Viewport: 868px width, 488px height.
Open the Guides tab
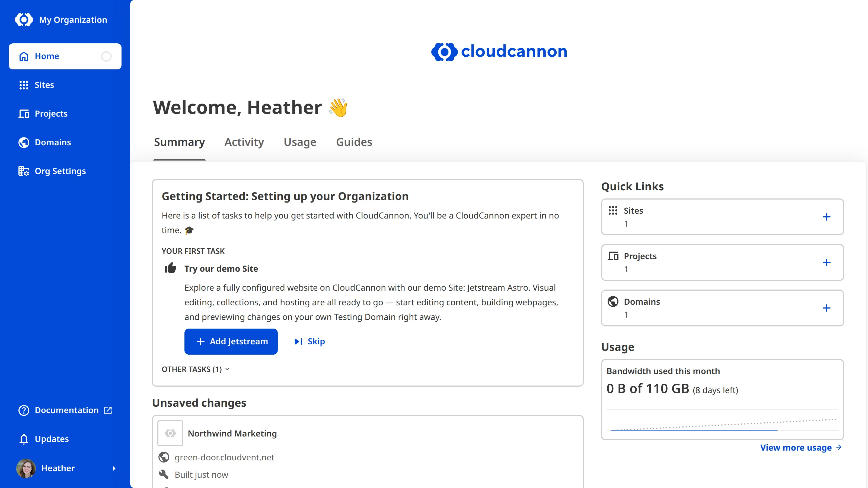click(x=354, y=142)
